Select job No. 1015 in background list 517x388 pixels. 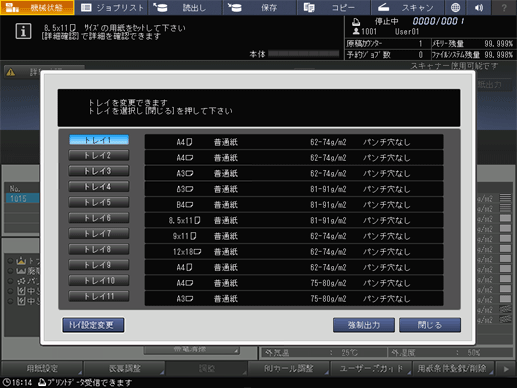22,199
